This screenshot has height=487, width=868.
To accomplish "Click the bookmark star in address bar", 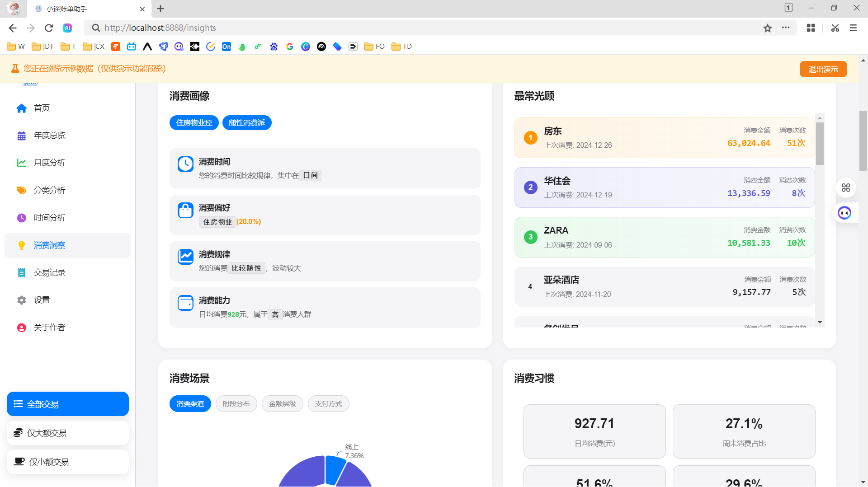I will tap(767, 28).
